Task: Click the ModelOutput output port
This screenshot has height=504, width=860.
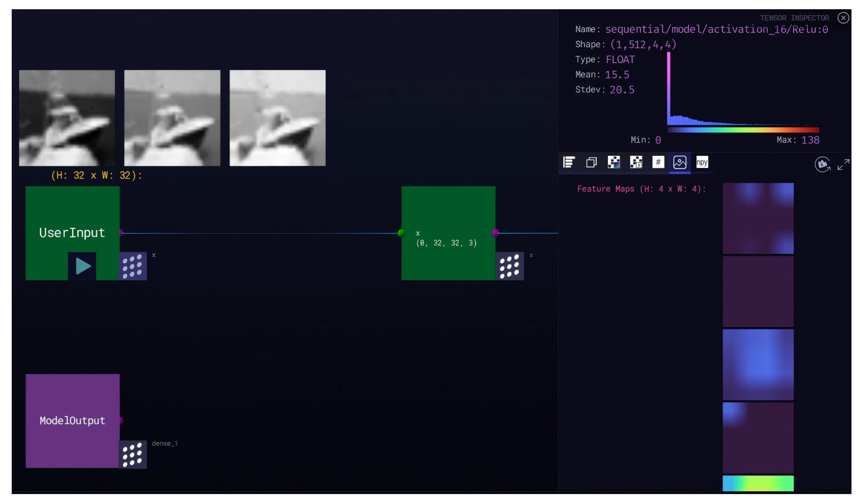Action: click(x=121, y=421)
